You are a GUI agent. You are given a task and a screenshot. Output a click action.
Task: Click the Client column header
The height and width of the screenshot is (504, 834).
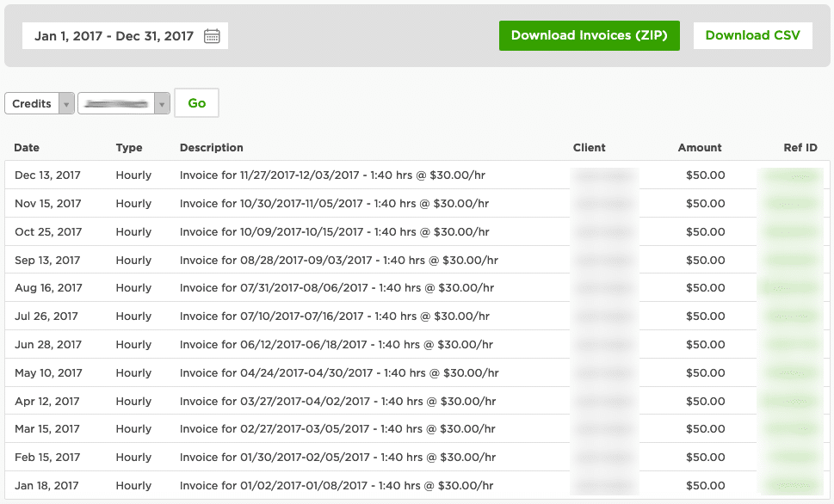click(590, 148)
